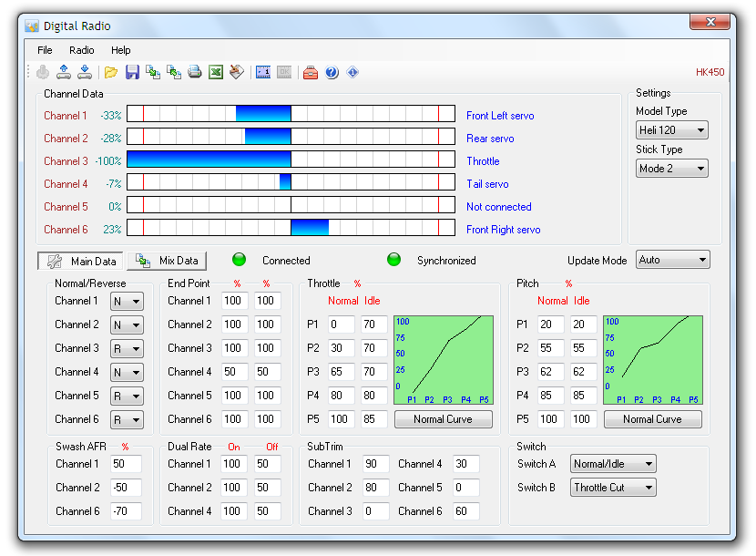Viewport: 756px width, 556px height.
Task: Click the Throttle channel 3 level bar
Action: [x=291, y=160]
